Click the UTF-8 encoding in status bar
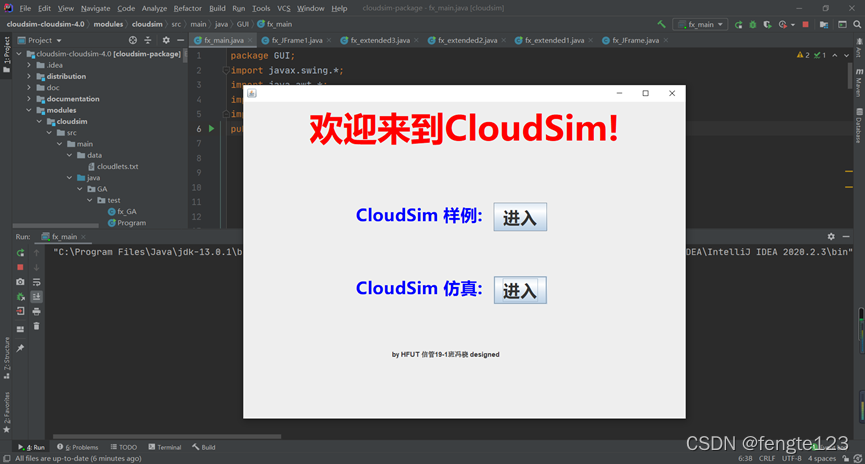Screen dimensions: 865x464 click(x=791, y=458)
